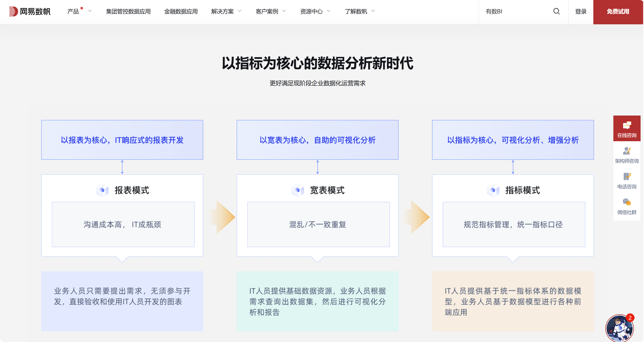
Task: Expand the 产品 dropdown menu
Action: [x=73, y=11]
